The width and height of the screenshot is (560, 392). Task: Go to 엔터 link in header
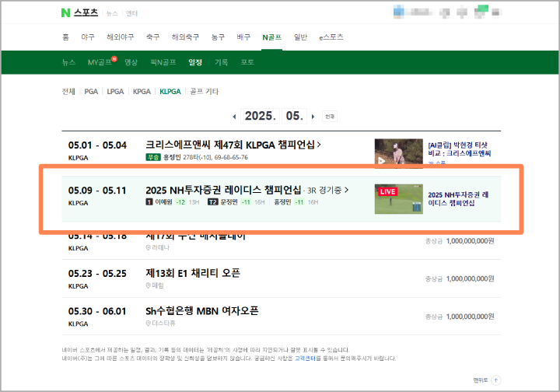(131, 13)
